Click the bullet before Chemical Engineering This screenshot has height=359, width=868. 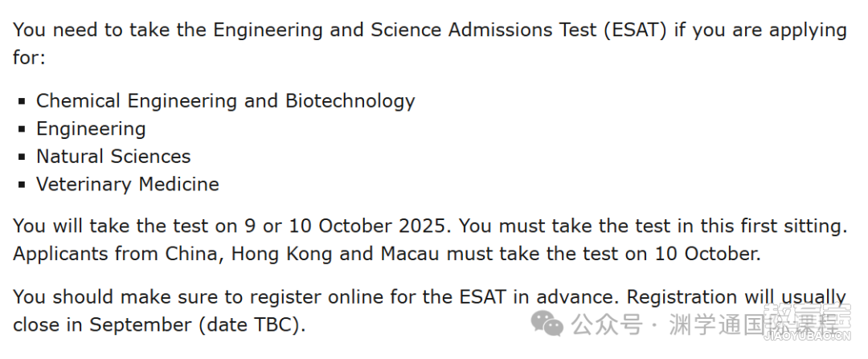(x=22, y=101)
